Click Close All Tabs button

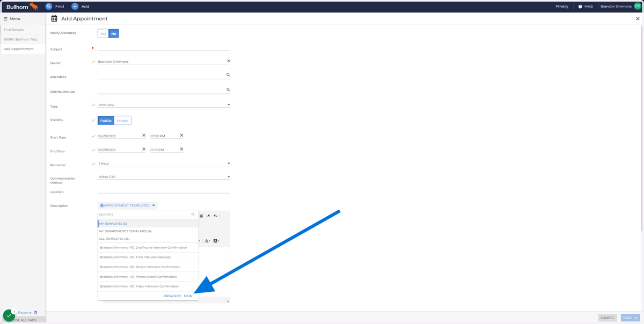(x=23, y=320)
